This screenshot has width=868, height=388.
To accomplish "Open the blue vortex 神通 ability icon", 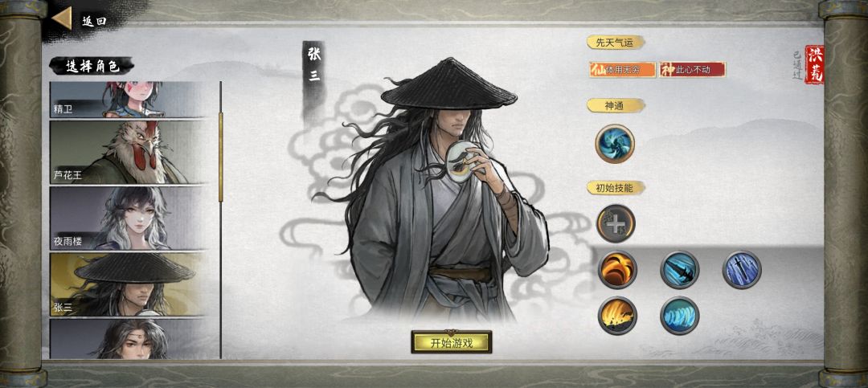I will coord(615,144).
